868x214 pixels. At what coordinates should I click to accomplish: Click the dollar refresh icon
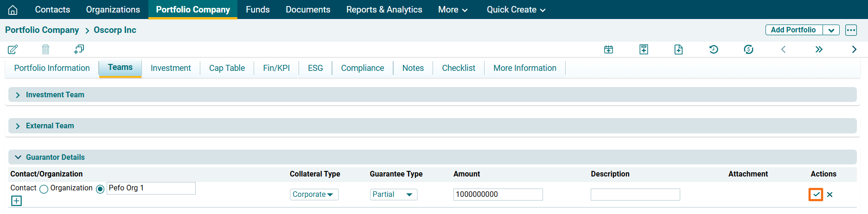pos(748,49)
